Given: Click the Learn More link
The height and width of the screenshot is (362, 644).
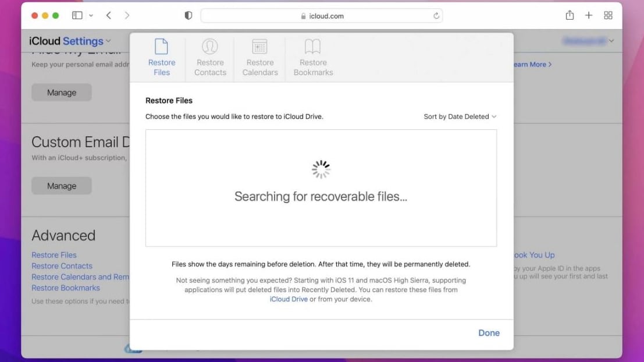Looking at the screenshot, I should click(532, 65).
